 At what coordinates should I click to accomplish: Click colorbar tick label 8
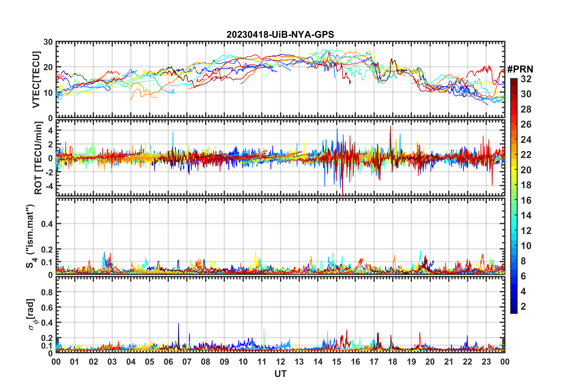523,261
